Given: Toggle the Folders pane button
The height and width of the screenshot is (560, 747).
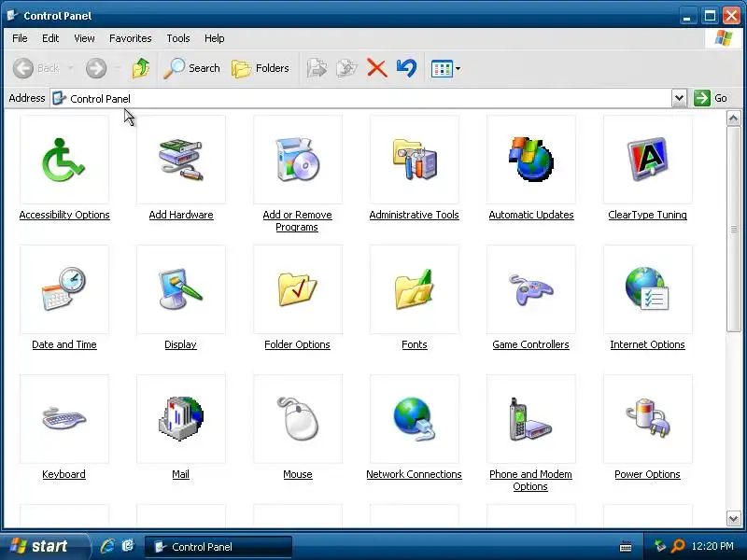Looking at the screenshot, I should tap(261, 68).
